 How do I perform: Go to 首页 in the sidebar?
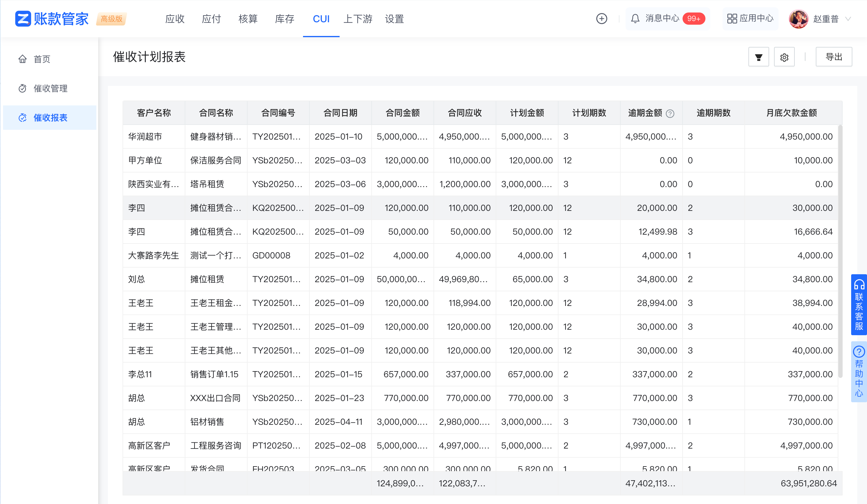point(42,59)
